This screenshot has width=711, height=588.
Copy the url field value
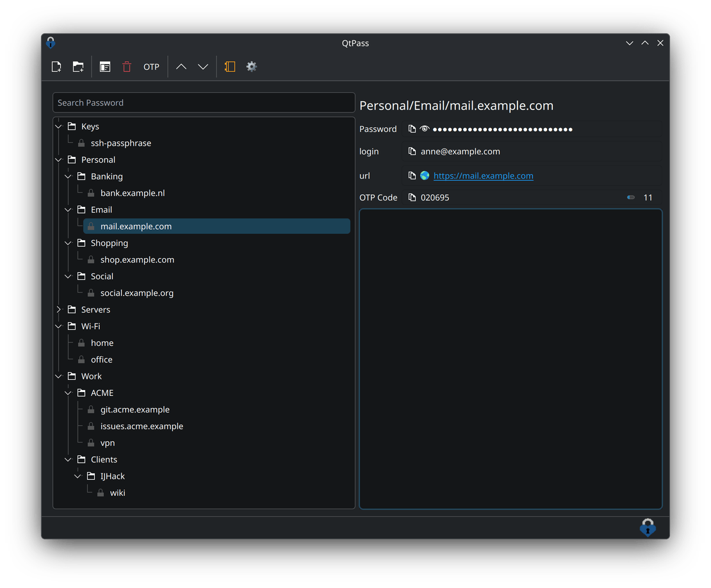(412, 176)
